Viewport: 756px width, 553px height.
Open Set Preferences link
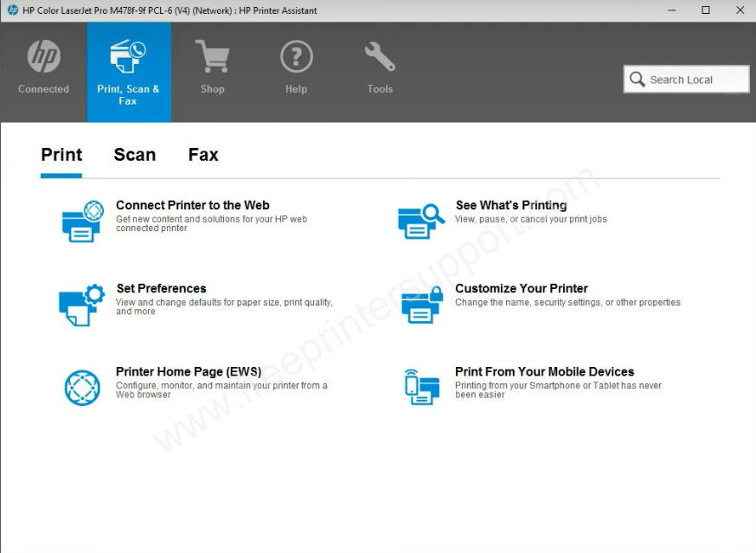[x=161, y=288]
